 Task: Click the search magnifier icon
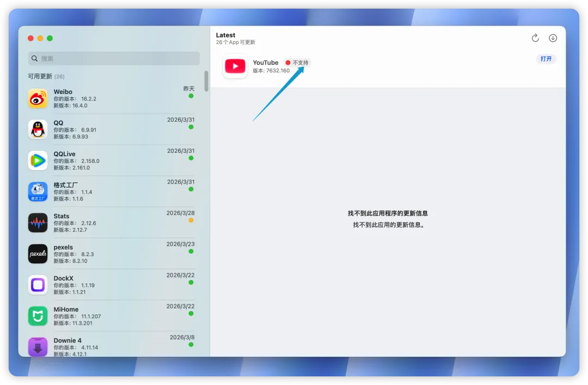click(x=34, y=58)
